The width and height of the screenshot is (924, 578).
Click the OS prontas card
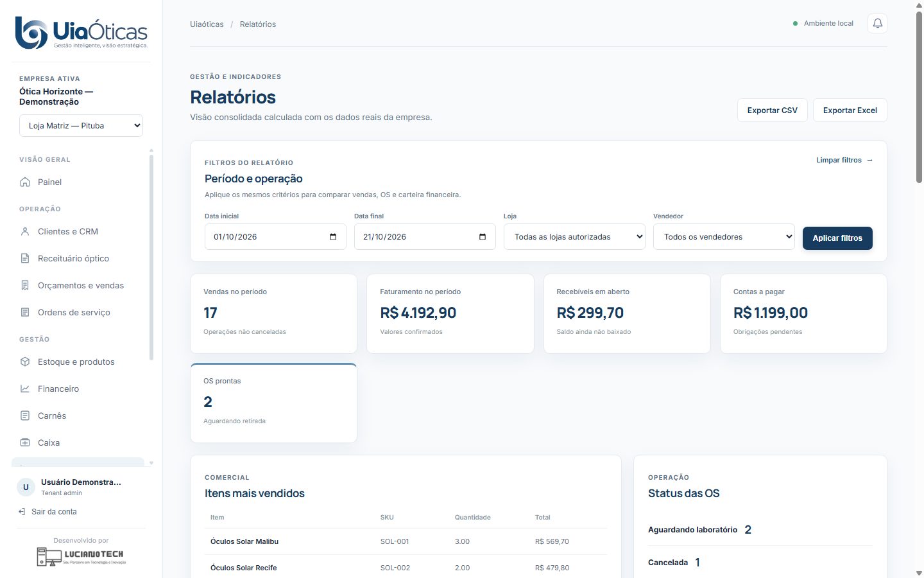(274, 403)
